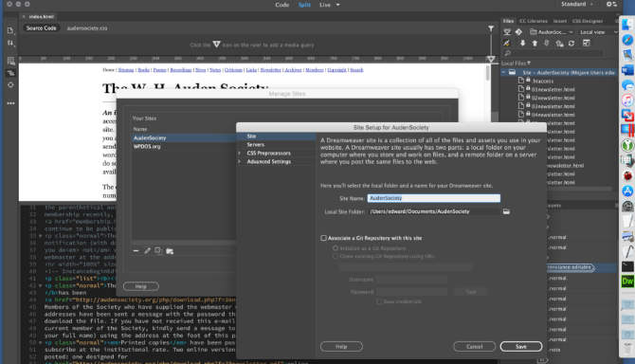635x364 pixels.
Task: Click the Local Site Folder path field
Action: coord(434,211)
